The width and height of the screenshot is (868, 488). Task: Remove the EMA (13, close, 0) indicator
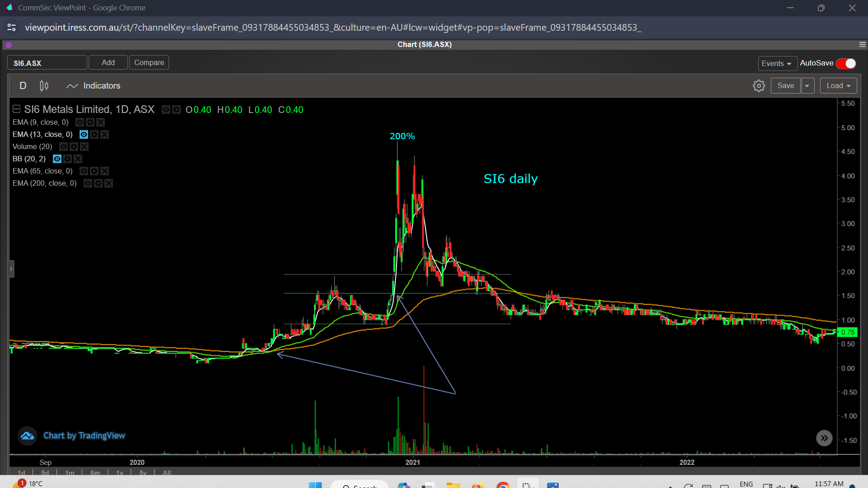(x=104, y=135)
